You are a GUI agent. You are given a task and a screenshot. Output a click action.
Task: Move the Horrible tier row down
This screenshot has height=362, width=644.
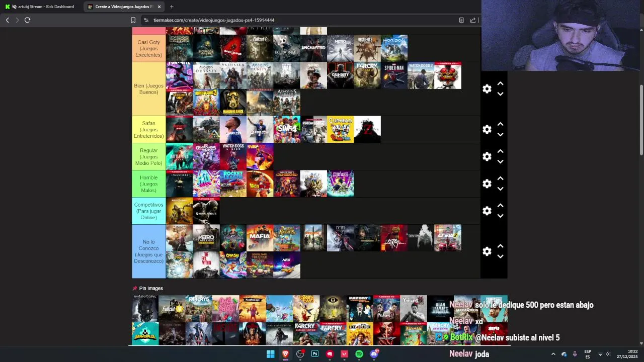(x=500, y=189)
